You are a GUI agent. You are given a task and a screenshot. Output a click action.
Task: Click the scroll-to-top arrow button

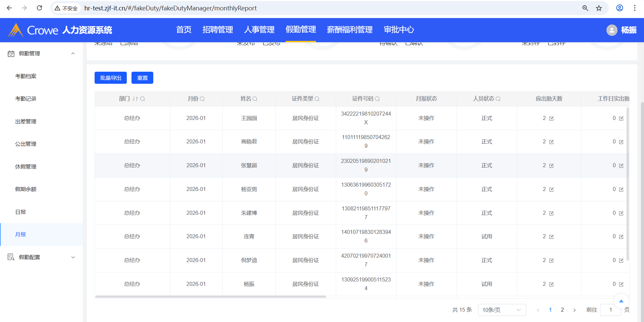[x=621, y=301]
